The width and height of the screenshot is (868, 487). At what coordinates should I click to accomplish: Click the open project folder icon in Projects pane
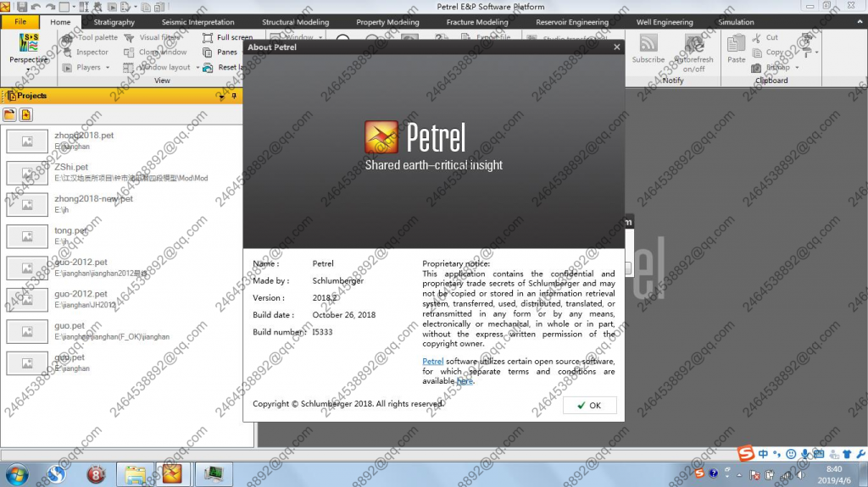(9, 114)
